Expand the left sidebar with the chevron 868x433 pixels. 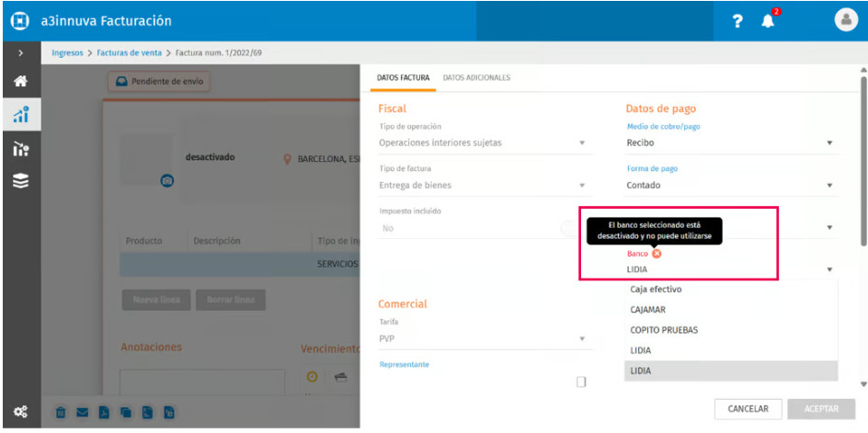pyautogui.click(x=20, y=53)
